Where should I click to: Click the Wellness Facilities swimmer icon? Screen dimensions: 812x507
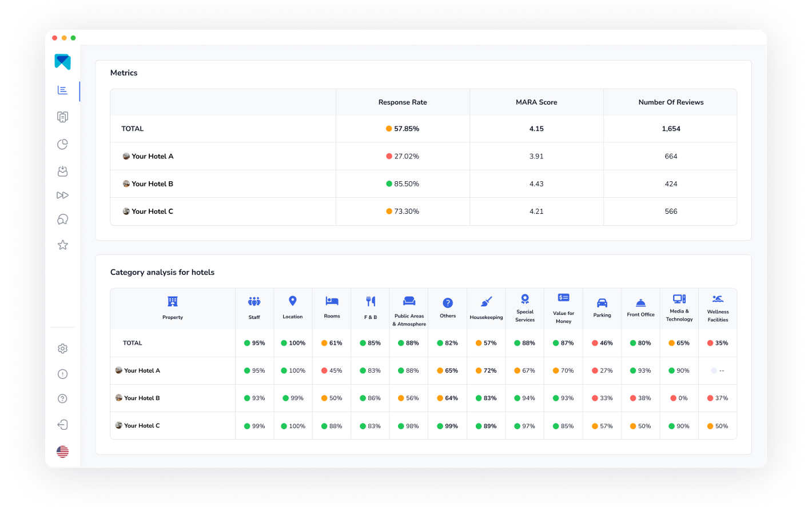click(718, 298)
